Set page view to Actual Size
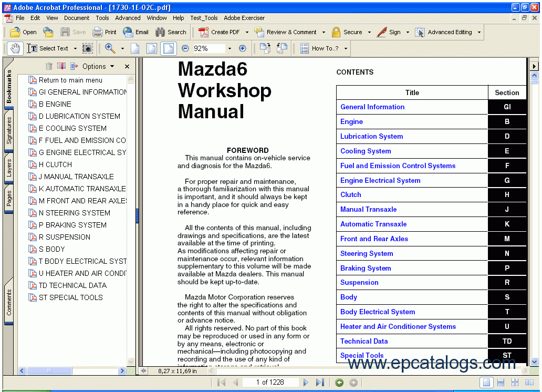The image size is (542, 392). pos(135,48)
